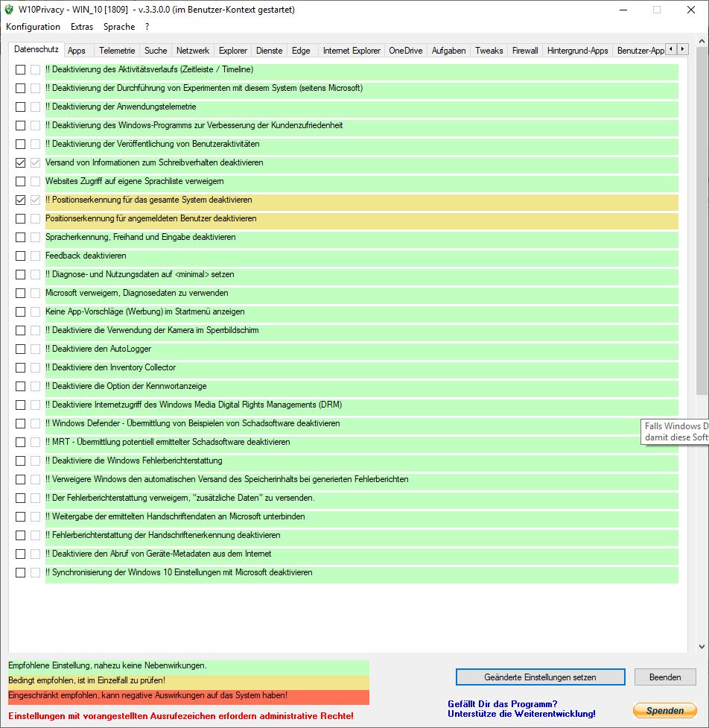
Task: Open the Extras menu
Action: (82, 27)
